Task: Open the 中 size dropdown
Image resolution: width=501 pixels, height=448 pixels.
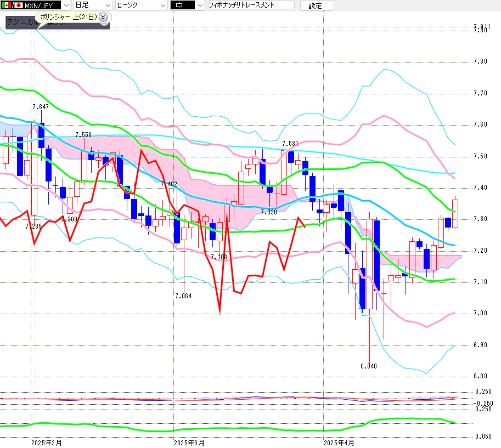Action: pyautogui.click(x=188, y=5)
